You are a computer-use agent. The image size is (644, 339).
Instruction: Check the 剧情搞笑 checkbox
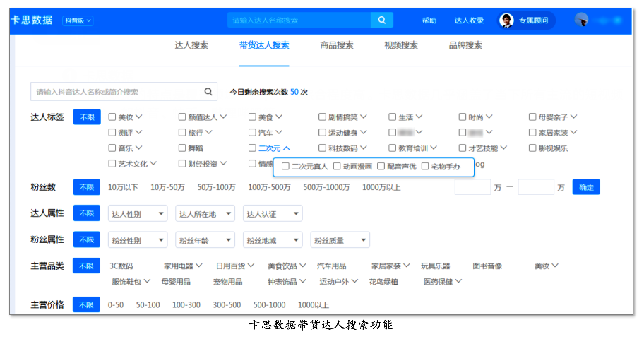pos(322,117)
